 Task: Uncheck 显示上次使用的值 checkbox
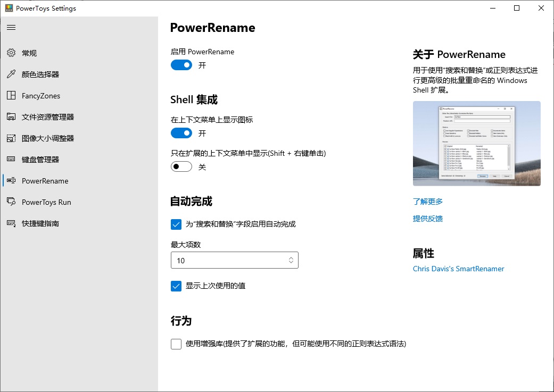tap(176, 286)
